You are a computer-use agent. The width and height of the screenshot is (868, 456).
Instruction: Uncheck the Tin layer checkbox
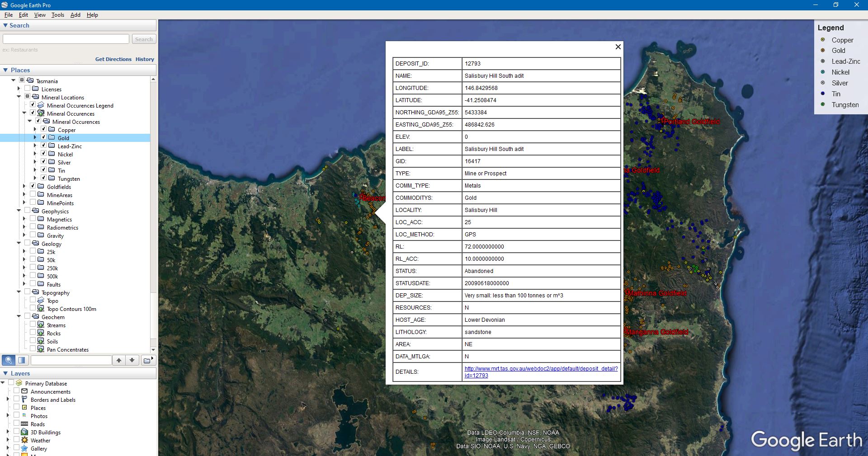coord(44,170)
